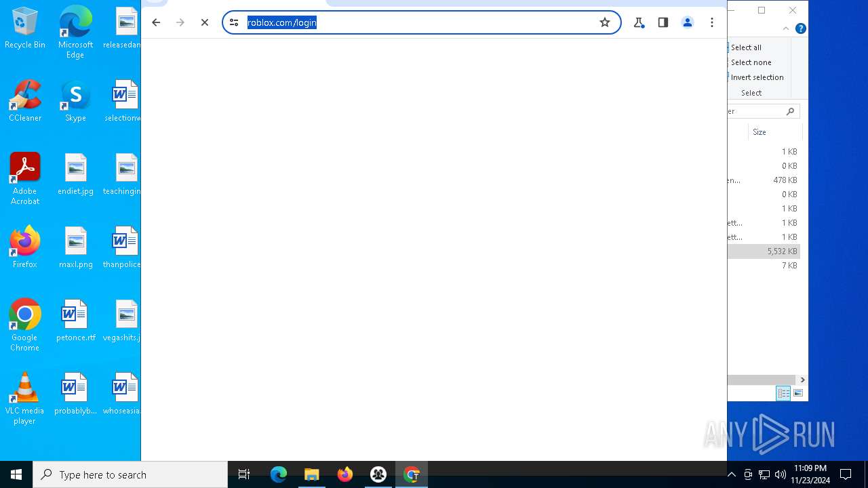Switch Explorer to large icons view

(798, 393)
